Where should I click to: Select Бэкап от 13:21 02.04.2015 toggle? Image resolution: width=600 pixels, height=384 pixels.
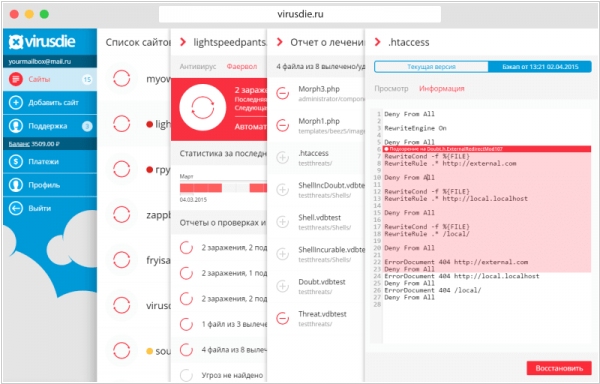coord(540,67)
